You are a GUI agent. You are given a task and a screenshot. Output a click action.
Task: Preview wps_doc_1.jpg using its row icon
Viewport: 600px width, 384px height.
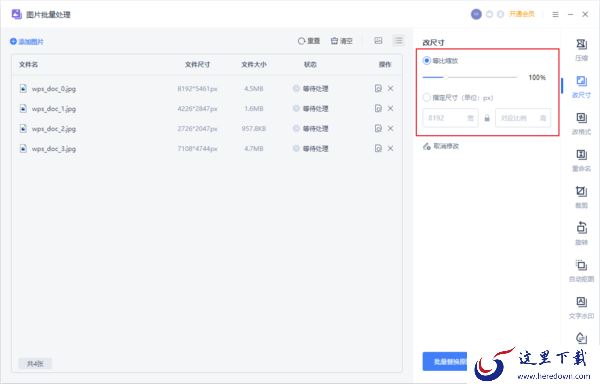(378, 108)
